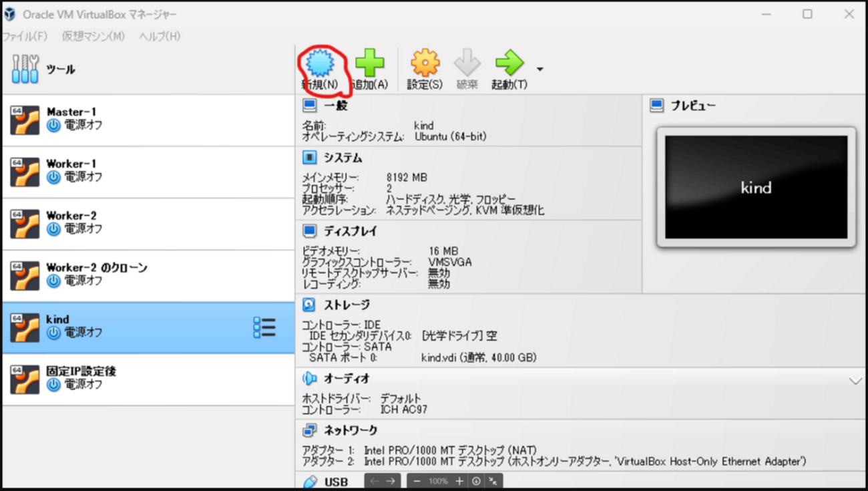Click the next arrow in viewer overlay

(391, 481)
